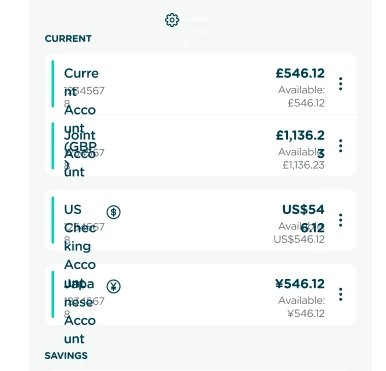Click the bold US$546.12 balance

point(303,218)
